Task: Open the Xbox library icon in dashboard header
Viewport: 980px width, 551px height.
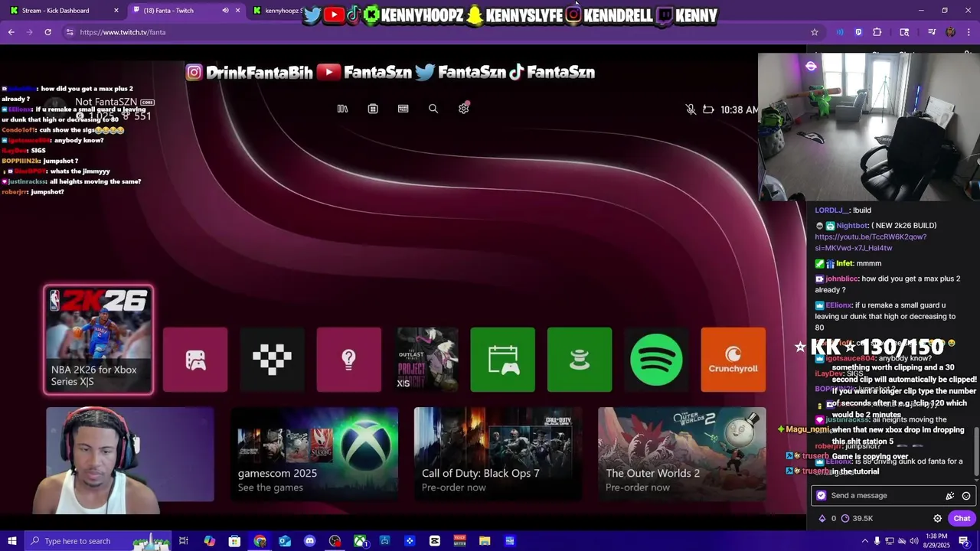Action: pos(342,109)
